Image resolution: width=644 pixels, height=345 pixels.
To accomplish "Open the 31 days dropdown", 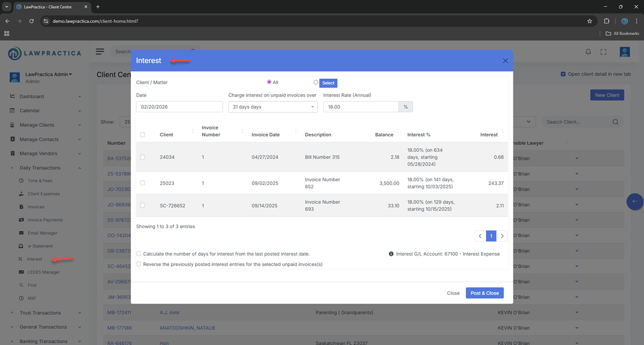I will (x=273, y=107).
